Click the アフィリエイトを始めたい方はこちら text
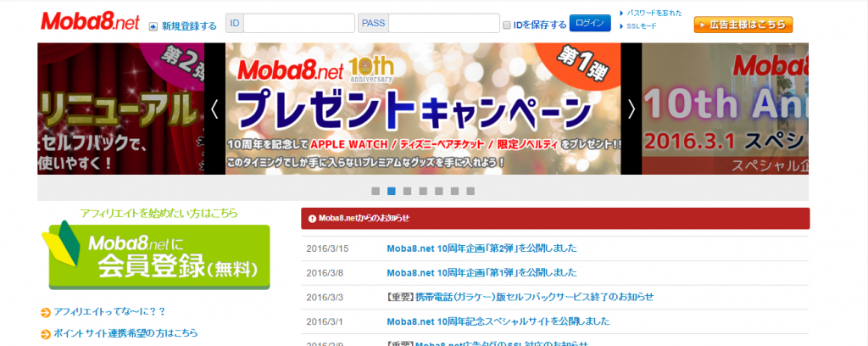 pyautogui.click(x=159, y=213)
